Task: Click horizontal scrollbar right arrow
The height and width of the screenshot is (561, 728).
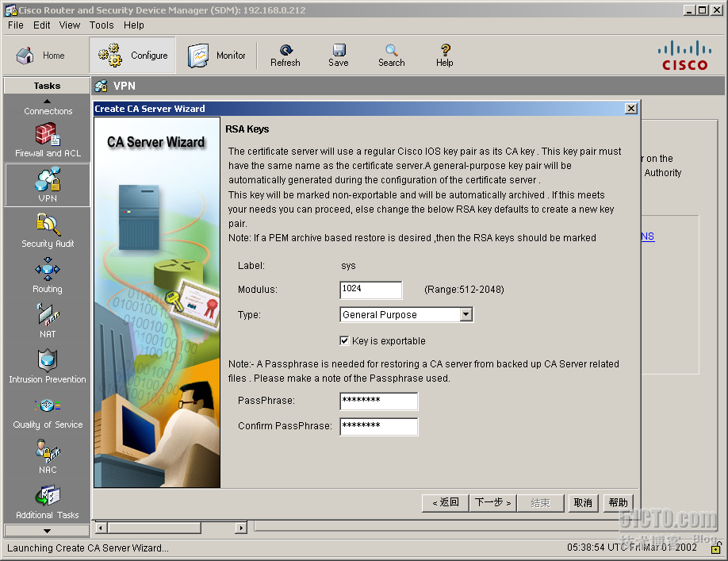Action: click(x=240, y=528)
